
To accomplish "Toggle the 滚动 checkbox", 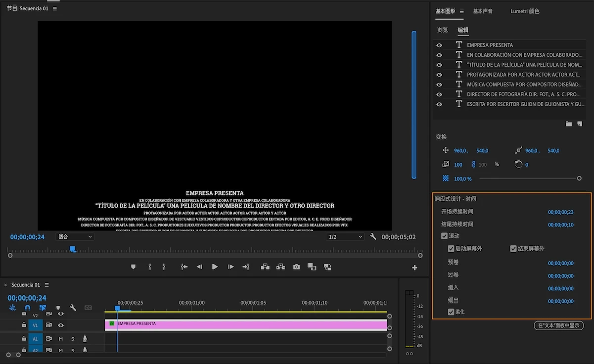I will [x=444, y=236].
